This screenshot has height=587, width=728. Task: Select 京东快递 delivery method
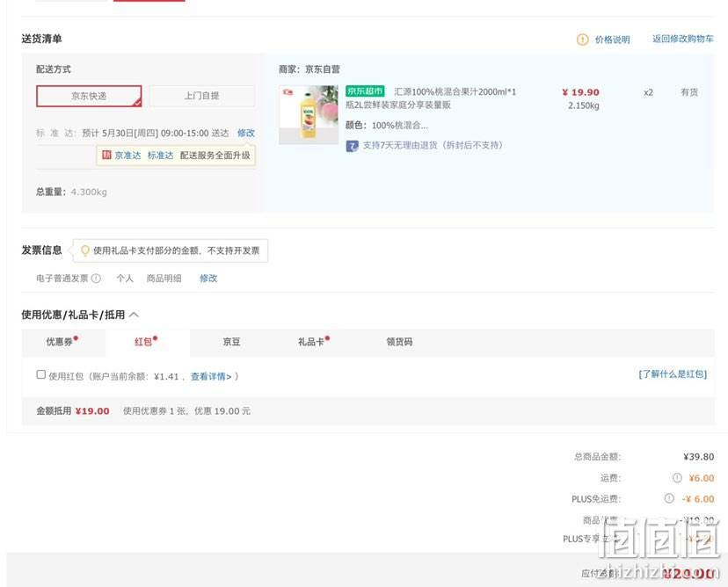89,96
